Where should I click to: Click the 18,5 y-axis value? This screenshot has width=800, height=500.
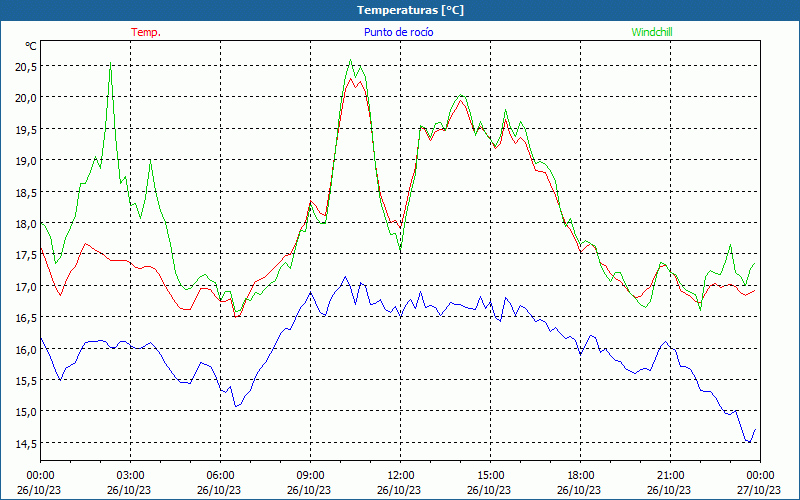point(26,192)
